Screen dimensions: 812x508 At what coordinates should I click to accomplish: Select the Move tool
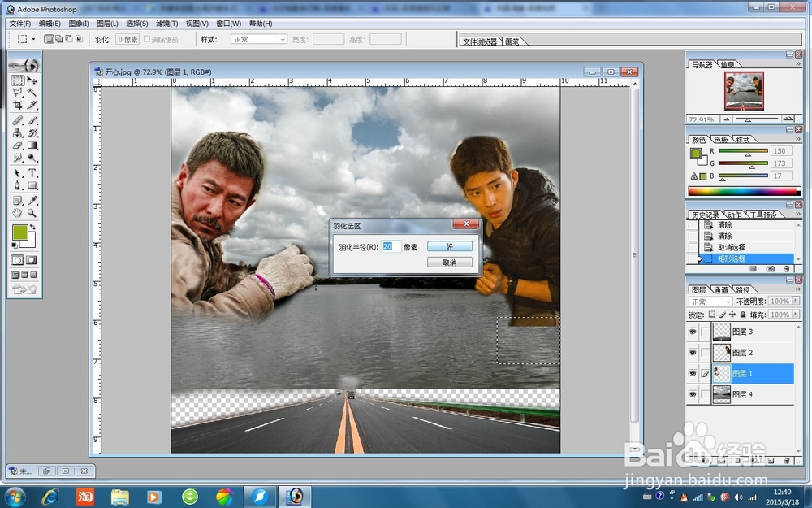(x=32, y=80)
